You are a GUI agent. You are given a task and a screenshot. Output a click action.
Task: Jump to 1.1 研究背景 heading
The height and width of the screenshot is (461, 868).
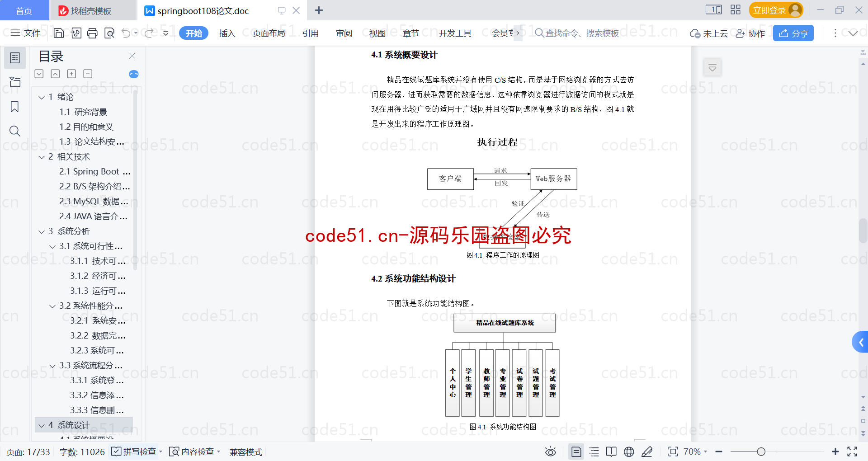83,112
